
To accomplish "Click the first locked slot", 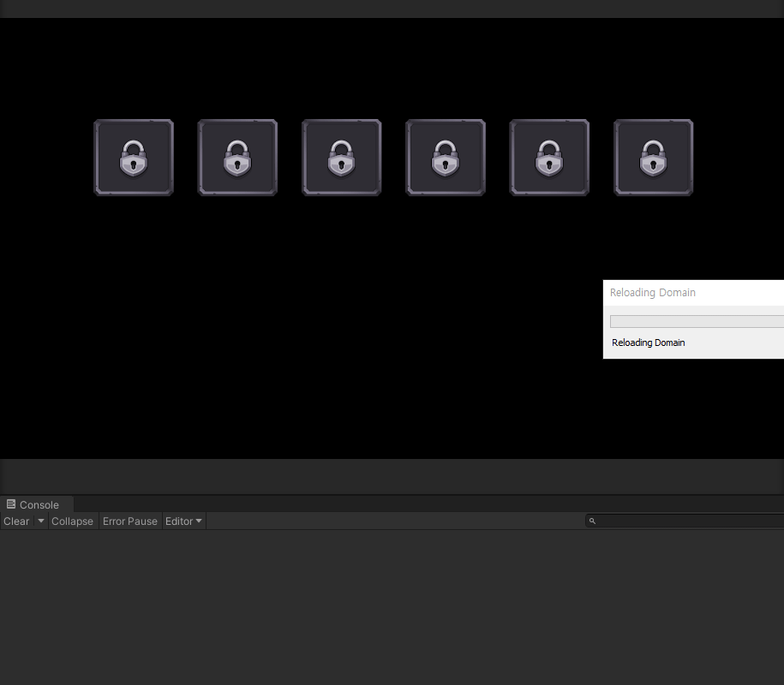I will (x=134, y=158).
